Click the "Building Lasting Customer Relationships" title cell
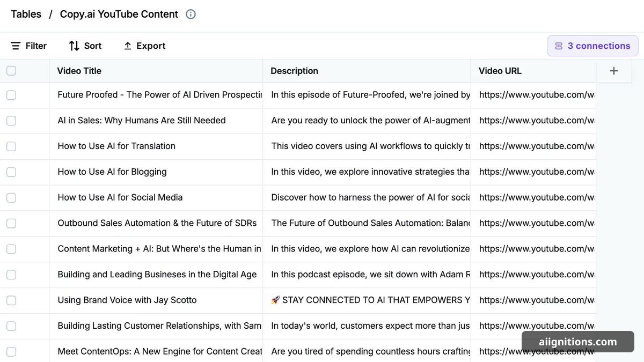The width and height of the screenshot is (644, 362). tap(156, 326)
